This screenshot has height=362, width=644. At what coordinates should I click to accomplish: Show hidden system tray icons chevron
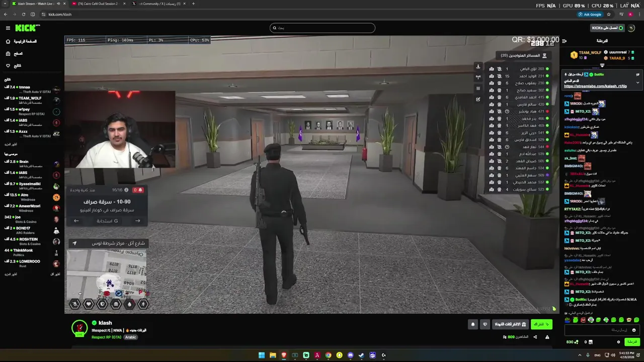tap(579, 355)
